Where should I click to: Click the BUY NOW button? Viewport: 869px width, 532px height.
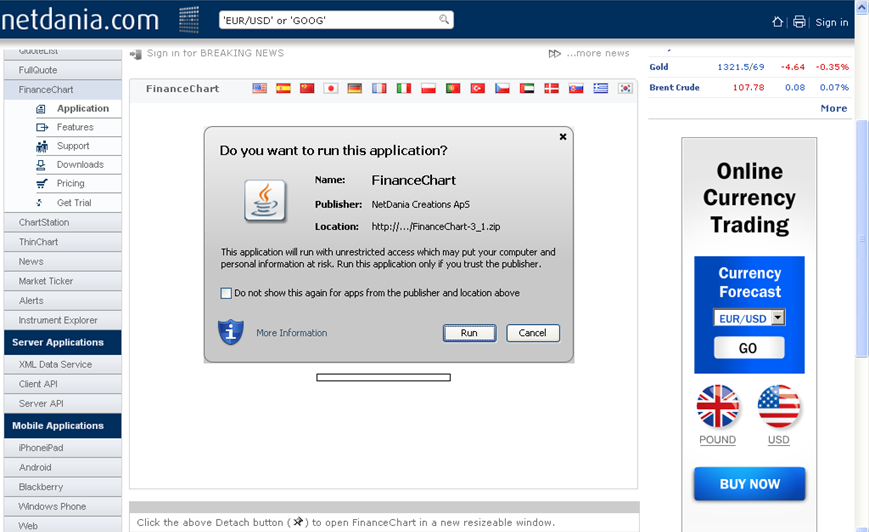pos(749,484)
